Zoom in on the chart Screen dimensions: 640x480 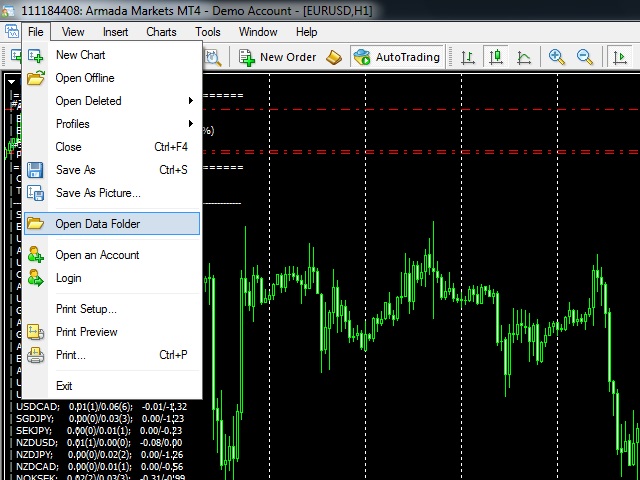(x=557, y=57)
